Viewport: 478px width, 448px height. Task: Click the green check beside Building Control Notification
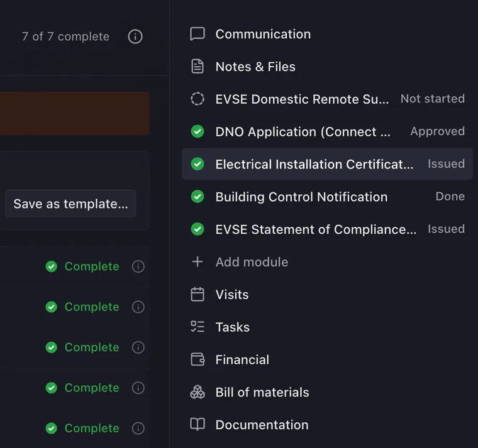point(197,197)
